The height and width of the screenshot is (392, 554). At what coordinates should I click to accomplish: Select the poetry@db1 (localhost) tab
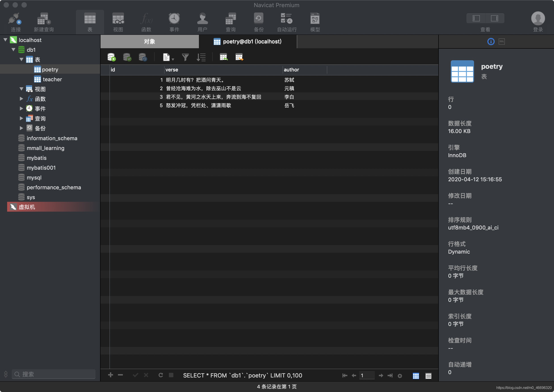248,42
